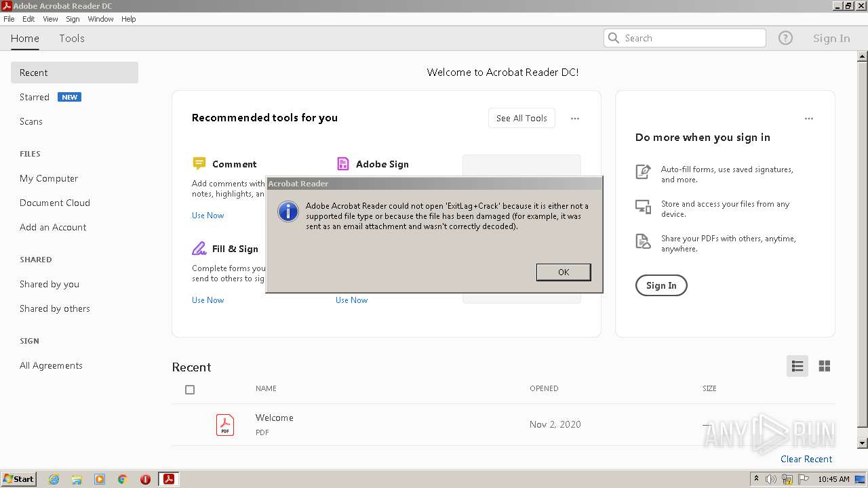Screen dimensions: 868x488
Task: Click the volume speaker tray icon
Action: (x=771, y=479)
